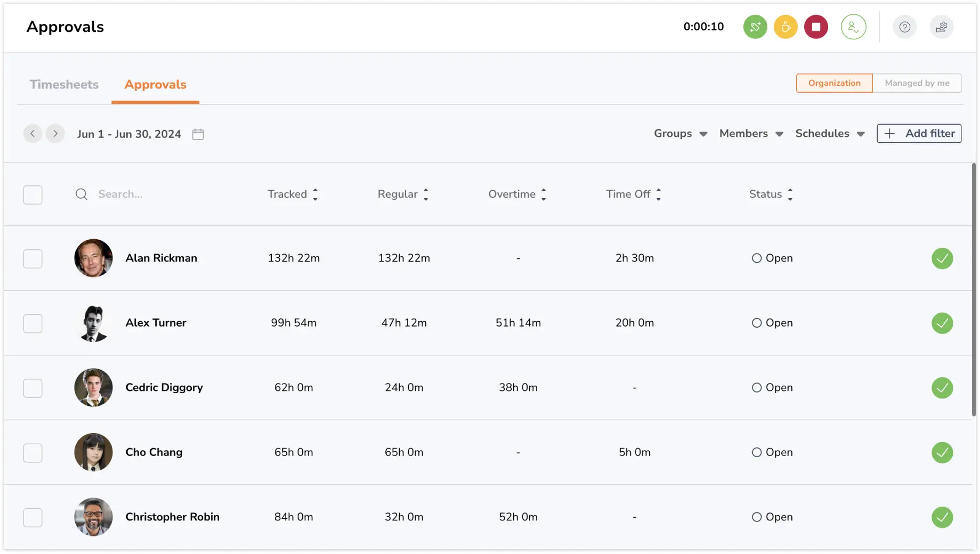Click the search magnifier icon
Viewport: 980px width, 554px height.
click(x=81, y=194)
